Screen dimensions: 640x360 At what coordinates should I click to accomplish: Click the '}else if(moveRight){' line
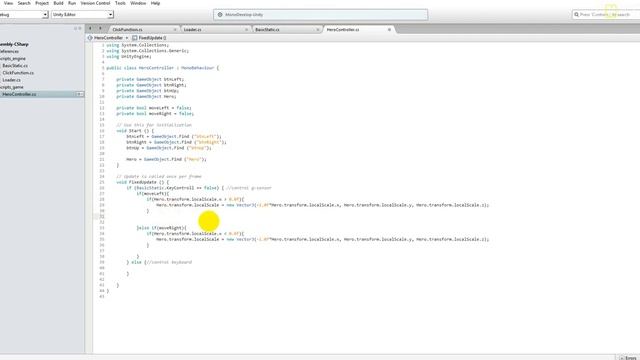pos(162,228)
